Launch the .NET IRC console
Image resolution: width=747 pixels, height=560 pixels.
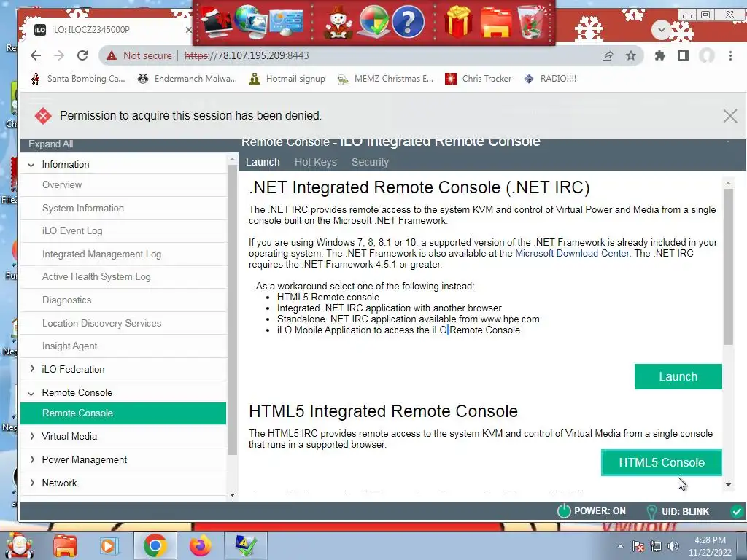pyautogui.click(x=678, y=377)
